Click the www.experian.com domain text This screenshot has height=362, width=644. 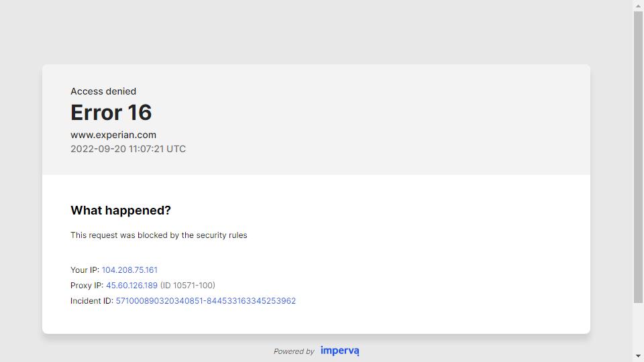coord(113,135)
